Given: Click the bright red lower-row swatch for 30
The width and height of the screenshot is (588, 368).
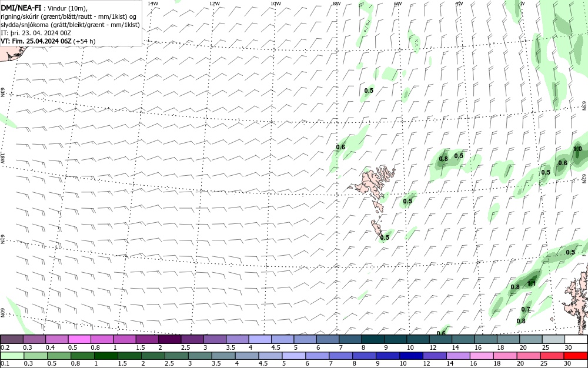Looking at the screenshot, I should 576,356.
